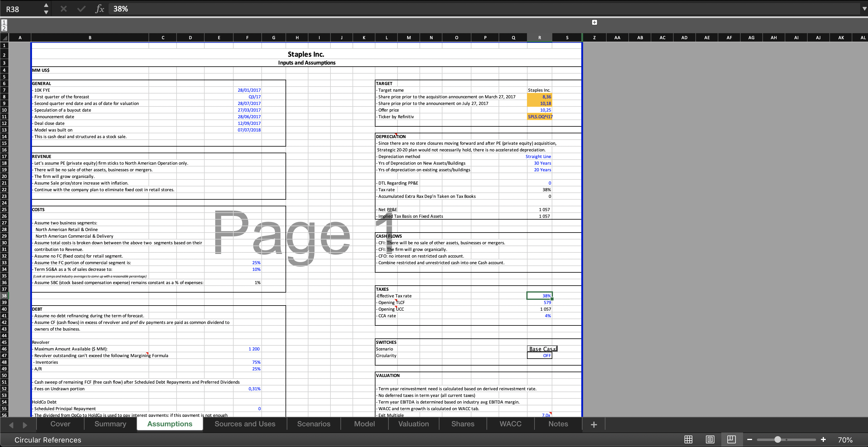Click the 70% zoom level
868x447 pixels.
(x=845, y=440)
